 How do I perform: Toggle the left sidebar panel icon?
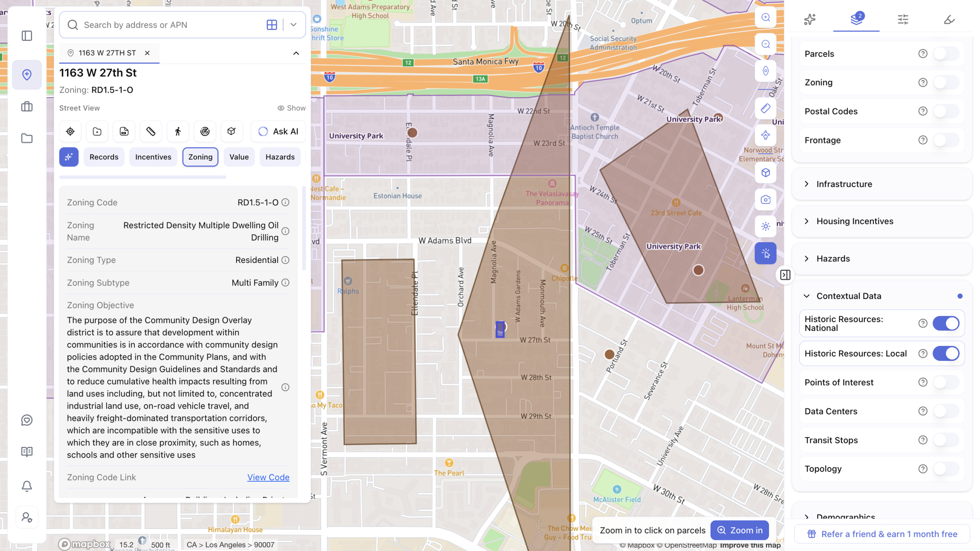[27, 36]
